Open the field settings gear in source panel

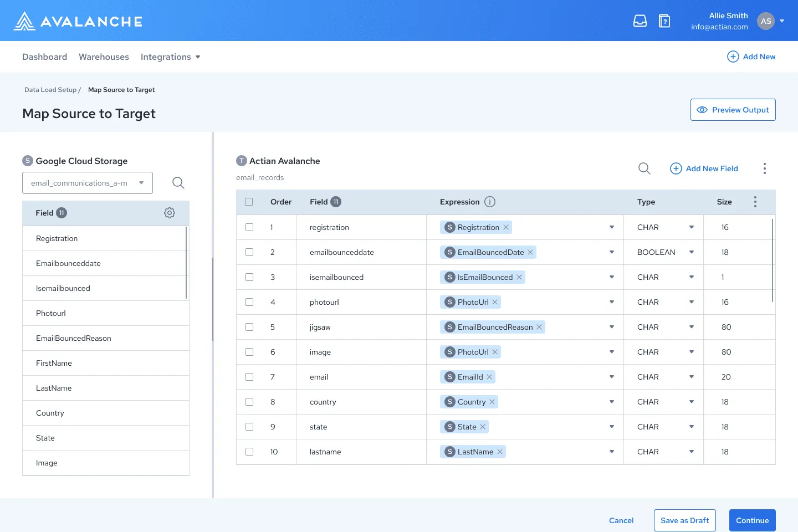click(x=169, y=213)
